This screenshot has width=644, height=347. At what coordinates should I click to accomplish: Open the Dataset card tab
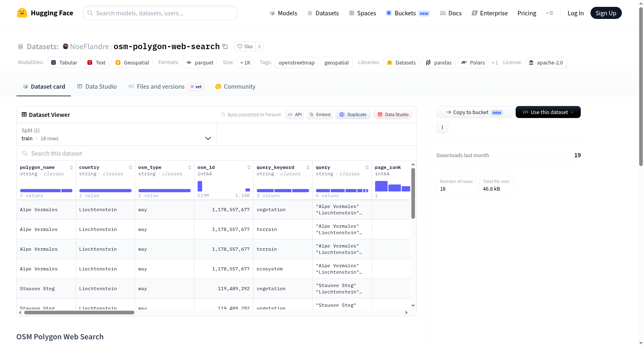point(43,86)
